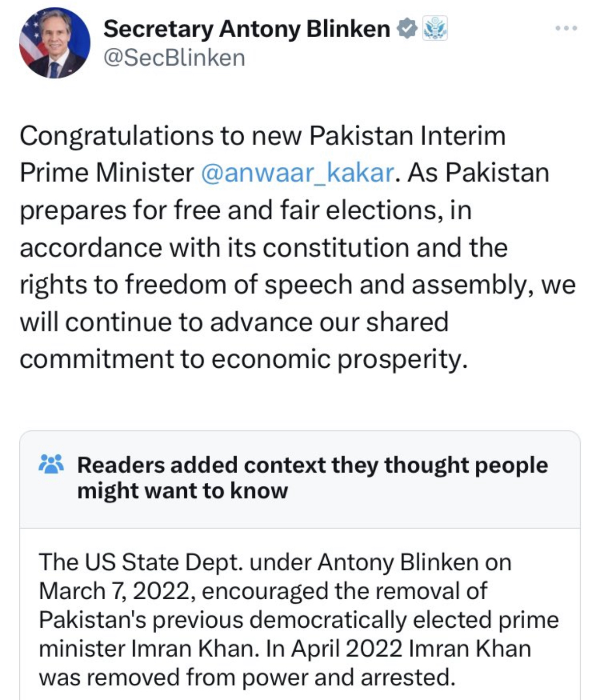This screenshot has width=600, height=700.
Task: Click the word "Congratulations" in the tweet
Action: (x=116, y=136)
